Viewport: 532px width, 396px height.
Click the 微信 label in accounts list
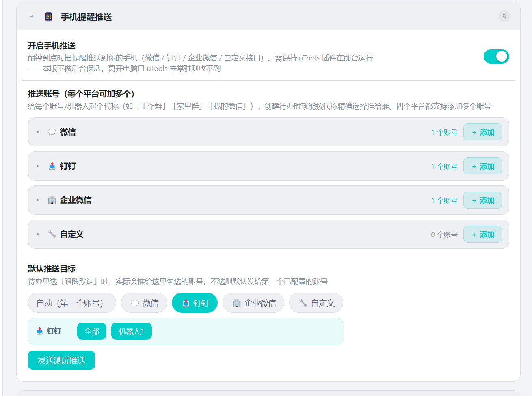coord(68,132)
